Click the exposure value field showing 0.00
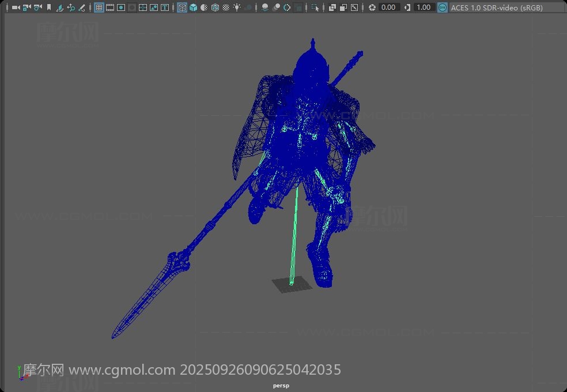Image resolution: width=567 pixels, height=392 pixels. pyautogui.click(x=388, y=7)
